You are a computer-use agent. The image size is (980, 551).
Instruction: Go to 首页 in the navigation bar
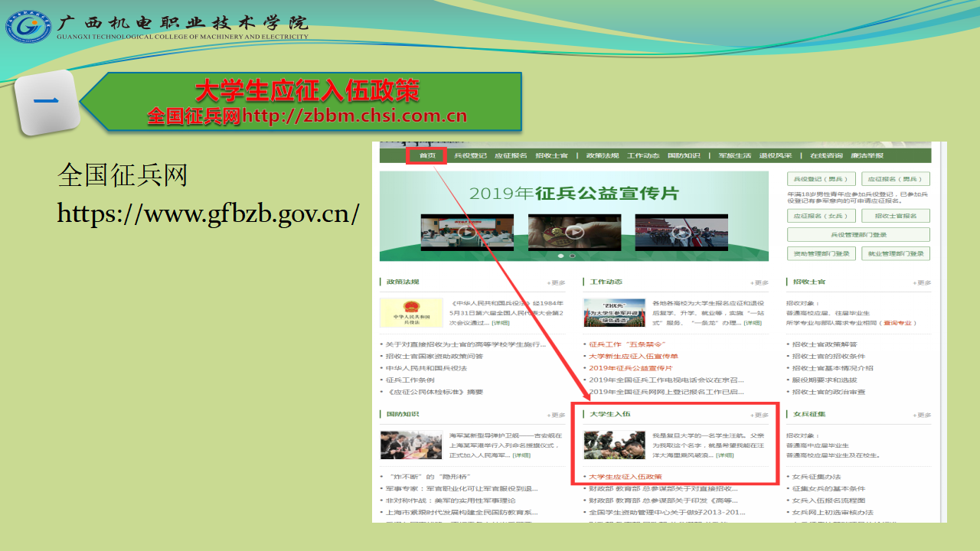point(426,156)
